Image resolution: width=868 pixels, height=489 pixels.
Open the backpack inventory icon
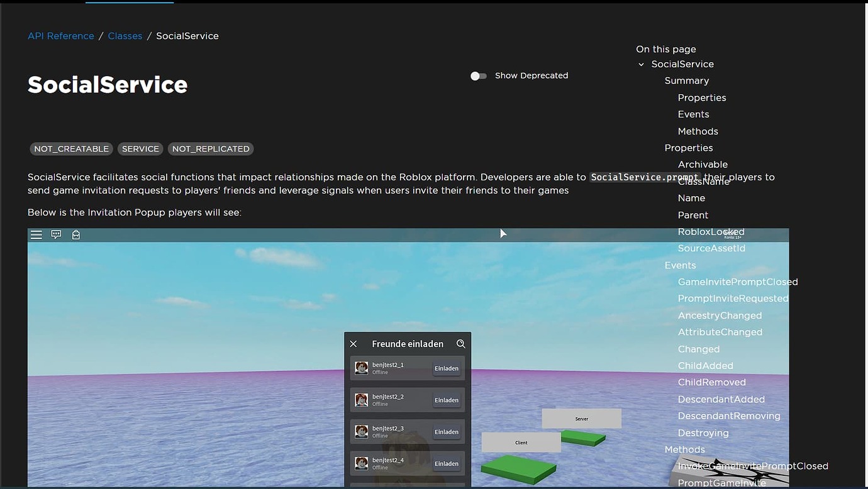tap(75, 234)
